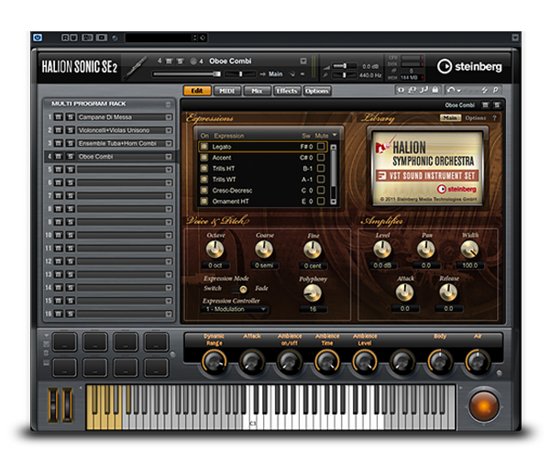Open the plugin window top-right dropdown arrow
550x463 pixels.
point(515,37)
